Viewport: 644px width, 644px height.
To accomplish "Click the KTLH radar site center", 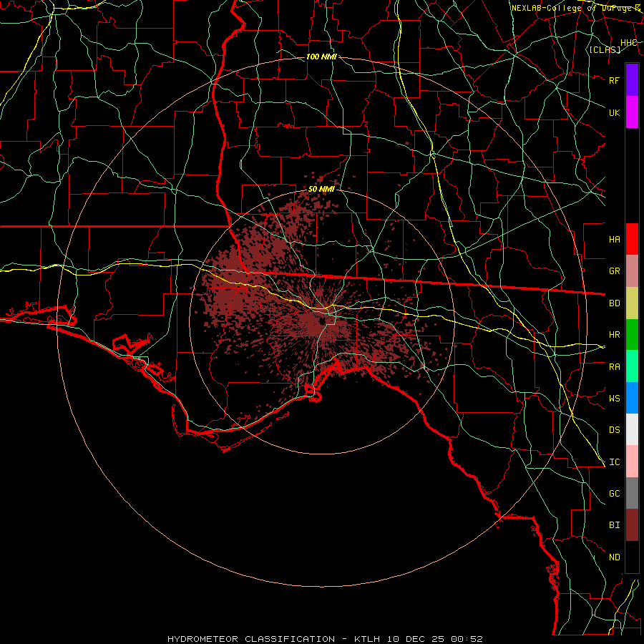I will tap(323, 321).
